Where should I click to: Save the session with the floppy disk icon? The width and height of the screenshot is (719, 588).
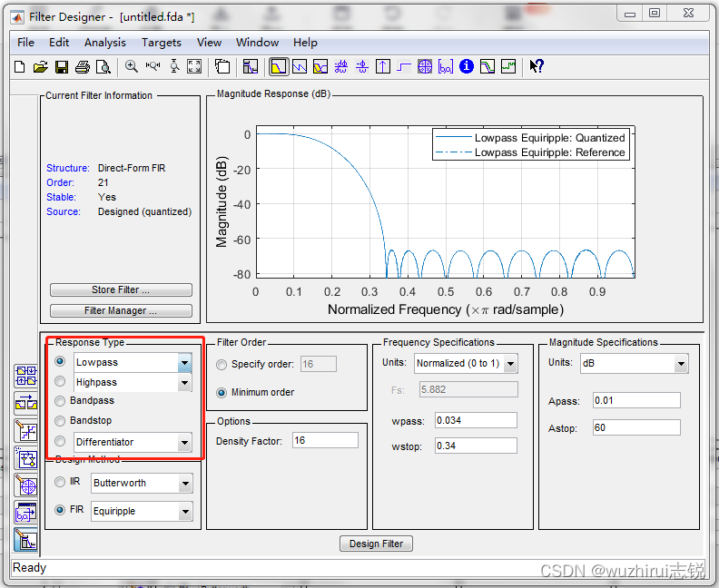(x=62, y=67)
